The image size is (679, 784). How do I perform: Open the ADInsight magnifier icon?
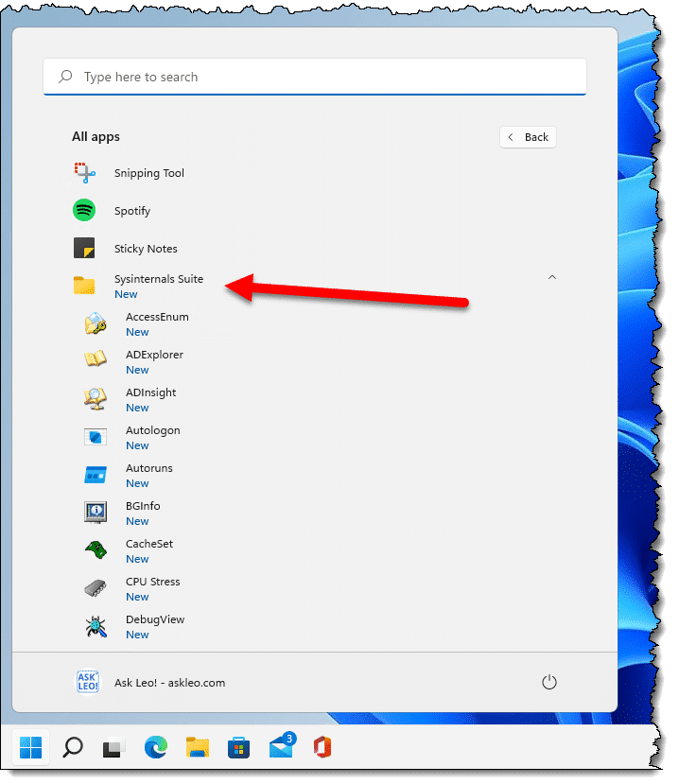[96, 399]
